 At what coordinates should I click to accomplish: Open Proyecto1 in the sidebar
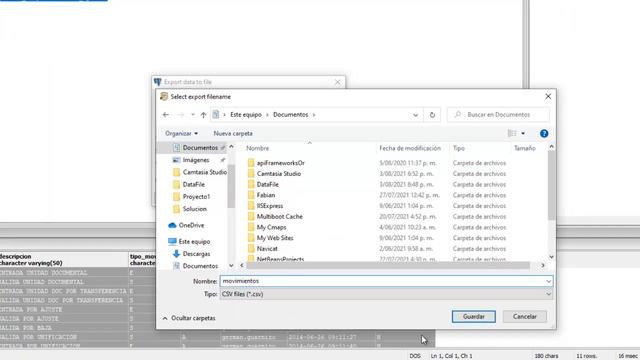196,197
